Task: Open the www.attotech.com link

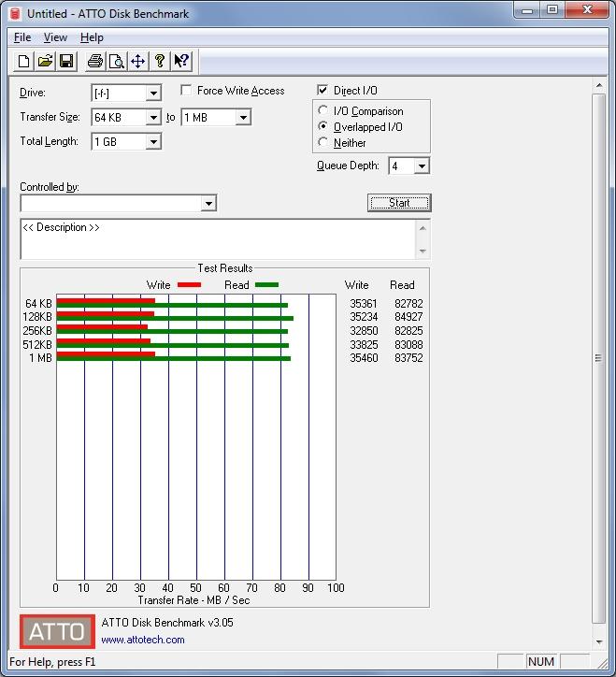Action: [x=143, y=640]
